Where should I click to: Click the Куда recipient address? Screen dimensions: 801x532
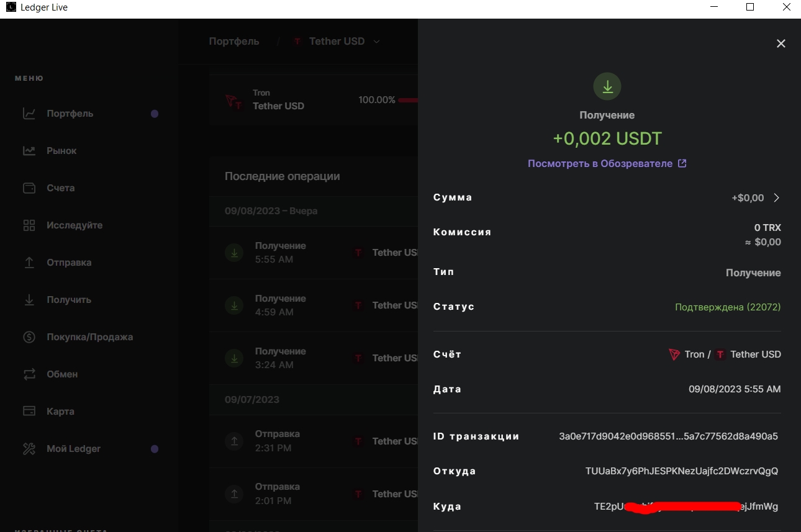(x=686, y=507)
